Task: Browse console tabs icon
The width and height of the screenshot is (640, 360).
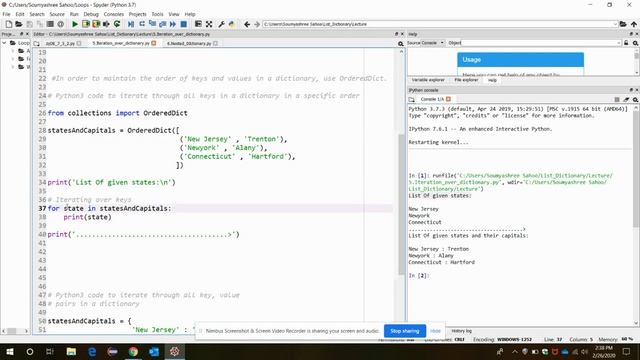Action: tap(411, 99)
